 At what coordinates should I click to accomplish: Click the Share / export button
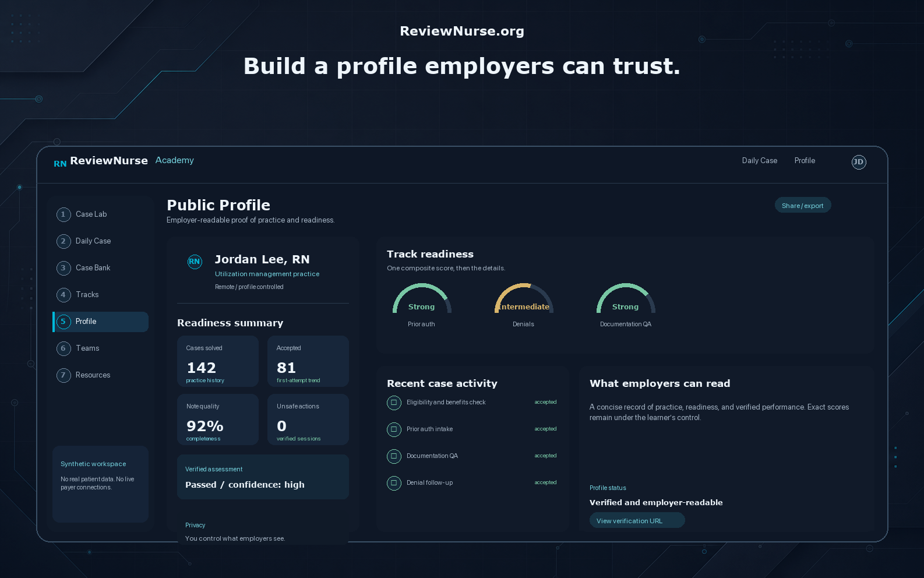[803, 205]
